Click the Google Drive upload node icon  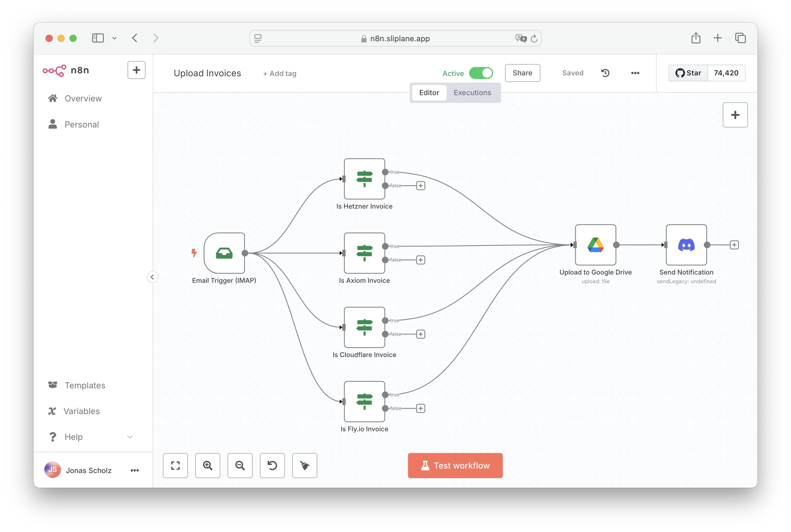[x=595, y=245]
